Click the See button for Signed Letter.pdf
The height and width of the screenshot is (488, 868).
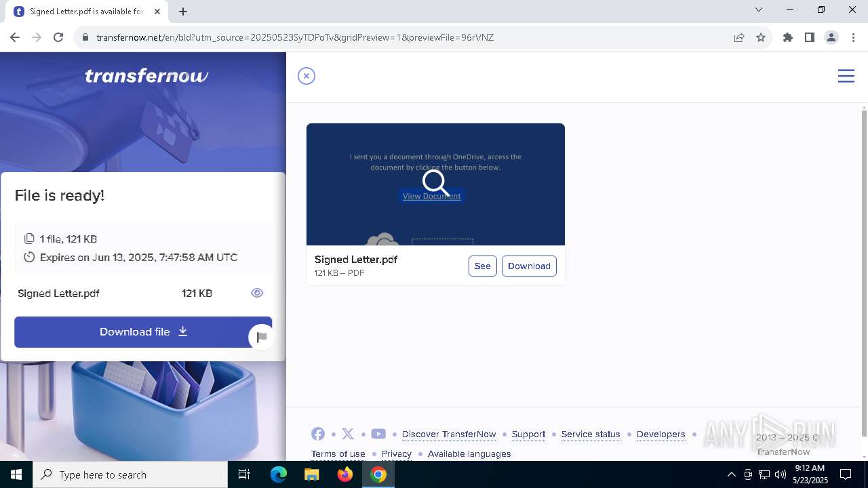pyautogui.click(x=483, y=266)
